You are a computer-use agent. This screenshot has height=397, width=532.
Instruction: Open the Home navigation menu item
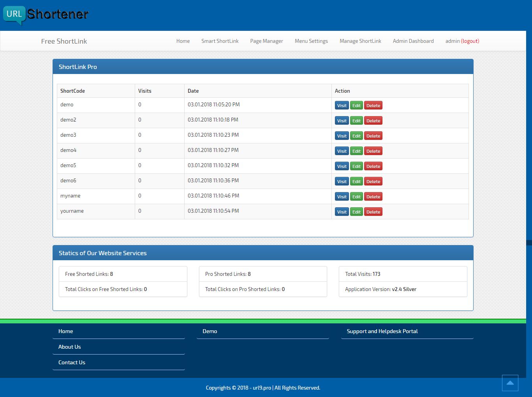(x=183, y=41)
